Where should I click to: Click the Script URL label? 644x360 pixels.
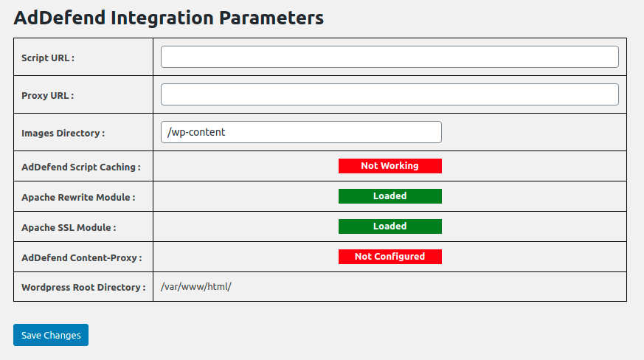tap(48, 58)
